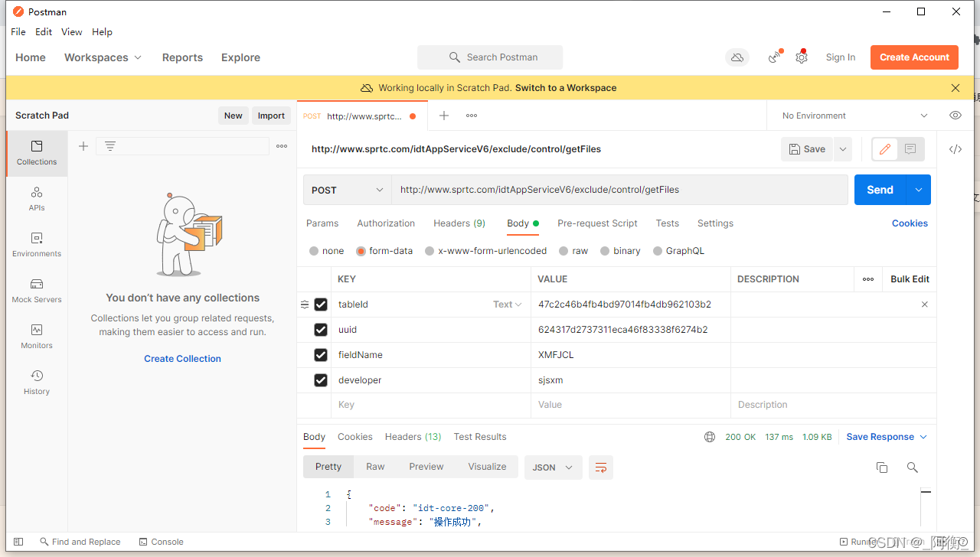Click the pencil edit mode icon
The width and height of the screenshot is (980, 557).
coord(885,149)
